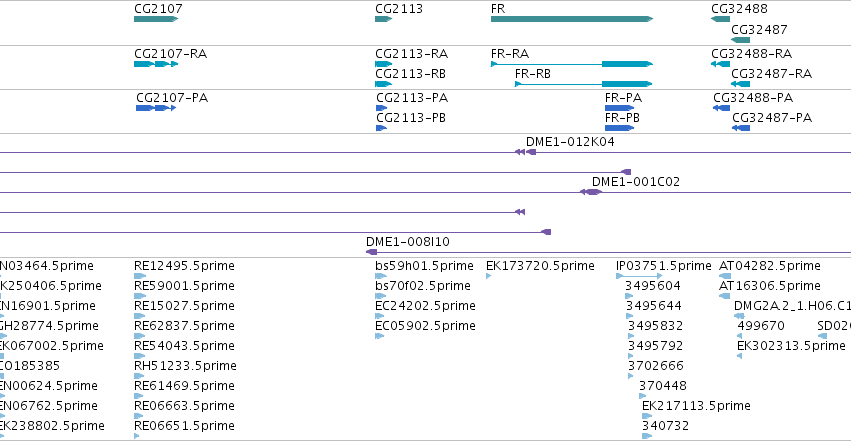
Task: Click the DME1-008I10 label
Action: pos(408,242)
